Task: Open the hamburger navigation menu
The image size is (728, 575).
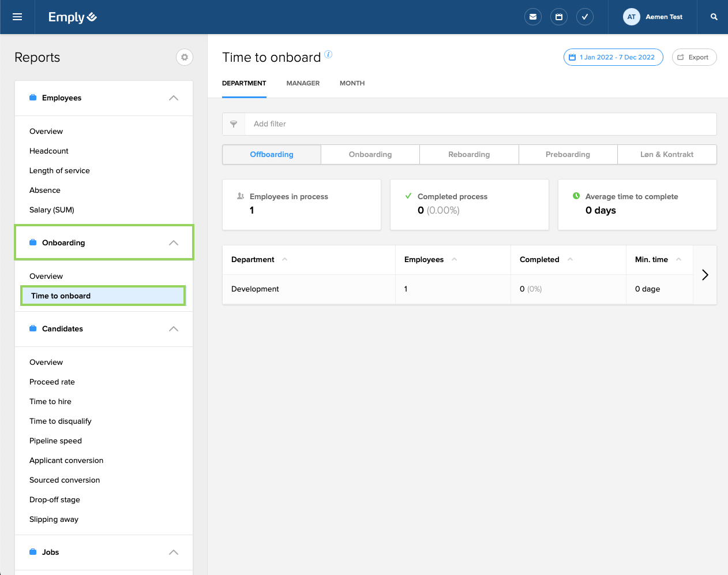Action: click(17, 17)
